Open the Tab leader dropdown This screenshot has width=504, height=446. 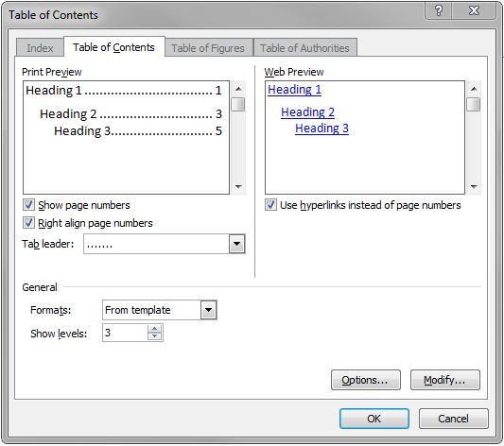tap(237, 244)
